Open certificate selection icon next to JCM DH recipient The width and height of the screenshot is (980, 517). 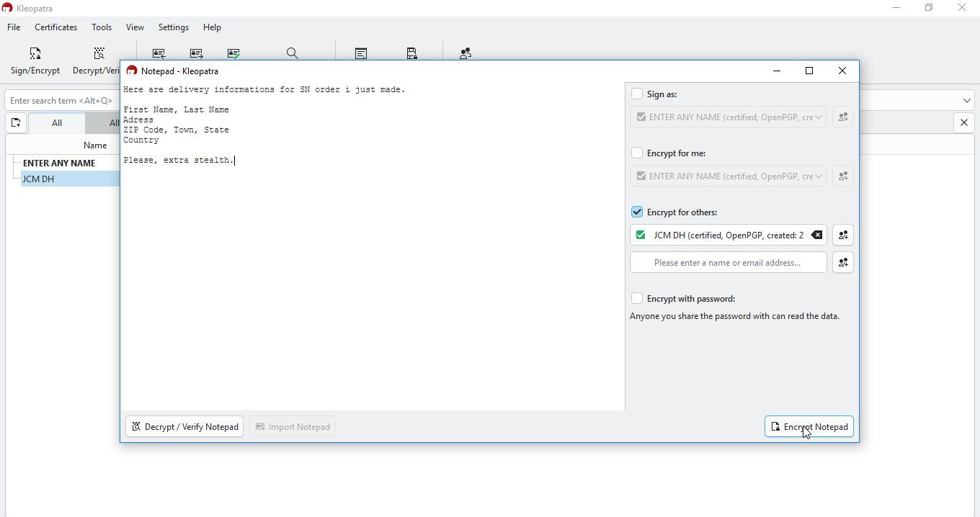[x=843, y=235]
